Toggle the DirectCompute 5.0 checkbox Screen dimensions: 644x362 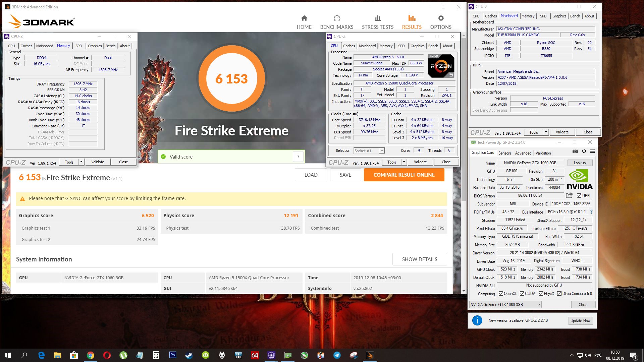559,294
